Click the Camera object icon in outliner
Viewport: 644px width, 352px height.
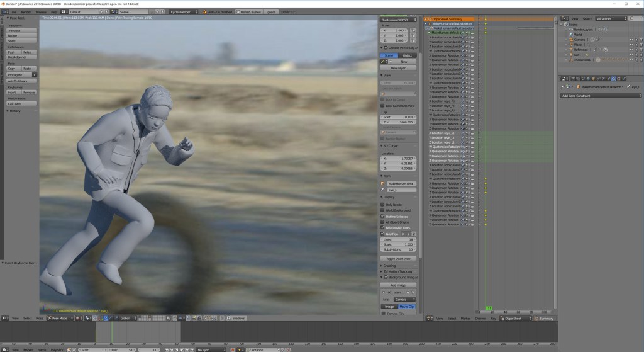click(x=572, y=39)
